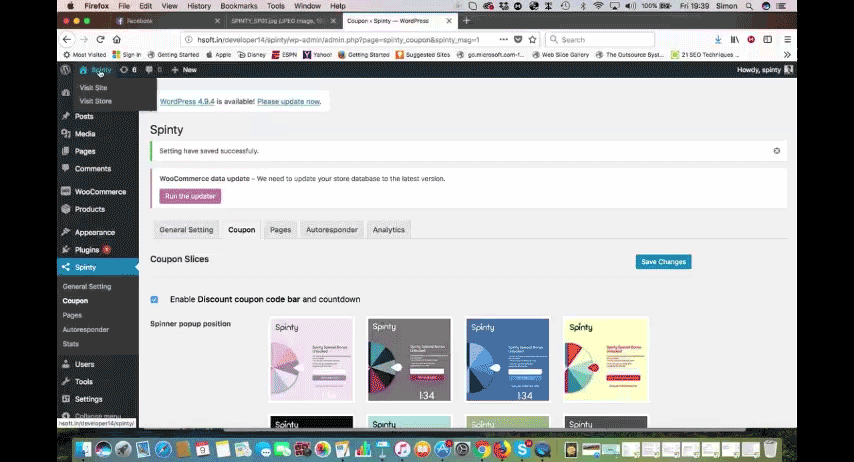854x462 pixels.
Task: Select the pink Spinty spinner theme
Action: coord(312,360)
